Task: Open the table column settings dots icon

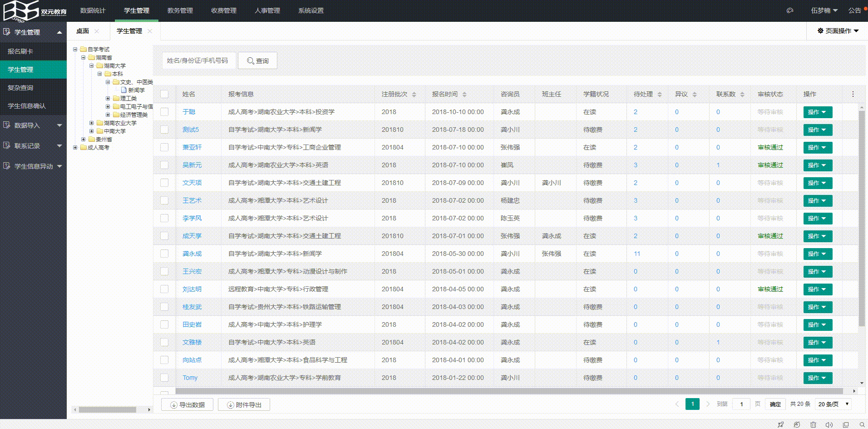Action: pyautogui.click(x=853, y=94)
